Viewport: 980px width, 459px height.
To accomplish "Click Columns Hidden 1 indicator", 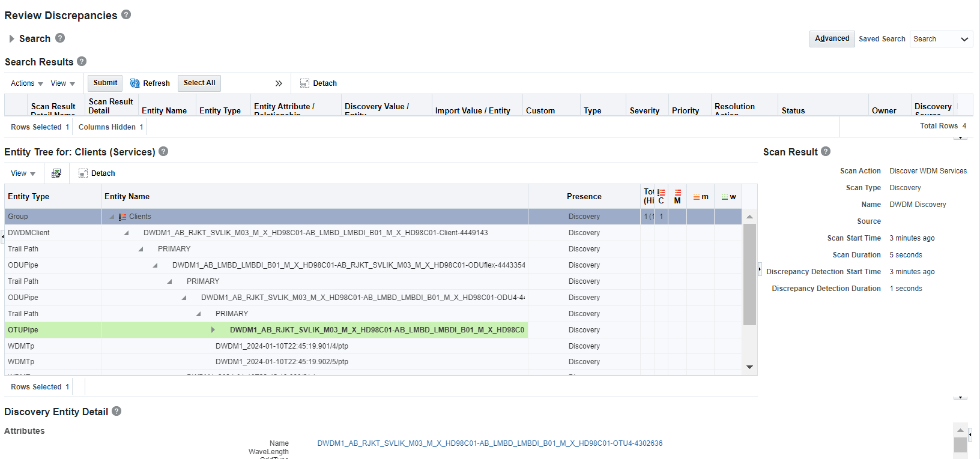I will coord(110,127).
